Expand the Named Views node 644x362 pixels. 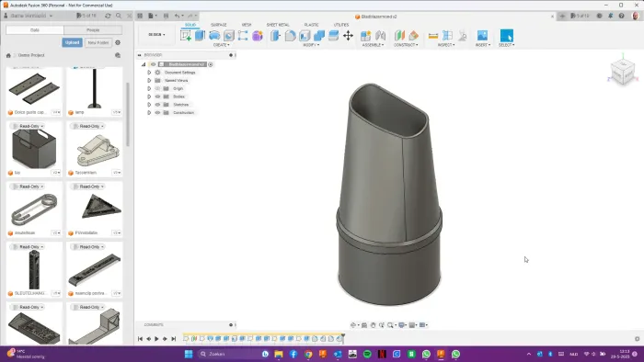[x=149, y=80]
